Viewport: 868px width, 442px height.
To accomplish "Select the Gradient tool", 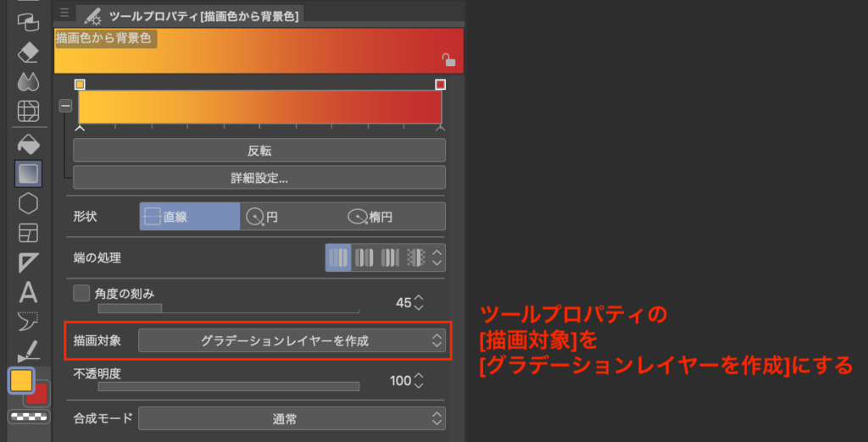I will (x=28, y=174).
